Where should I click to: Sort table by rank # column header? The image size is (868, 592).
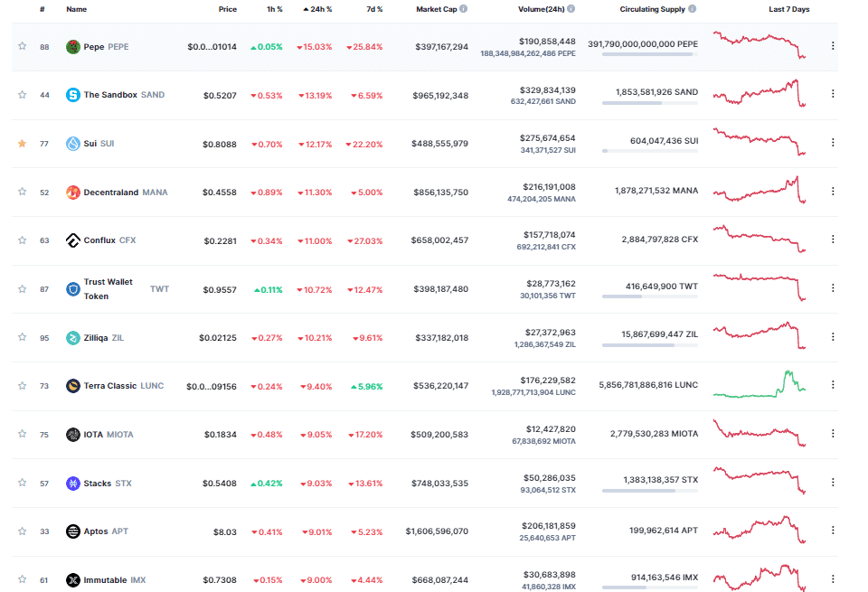(42, 9)
